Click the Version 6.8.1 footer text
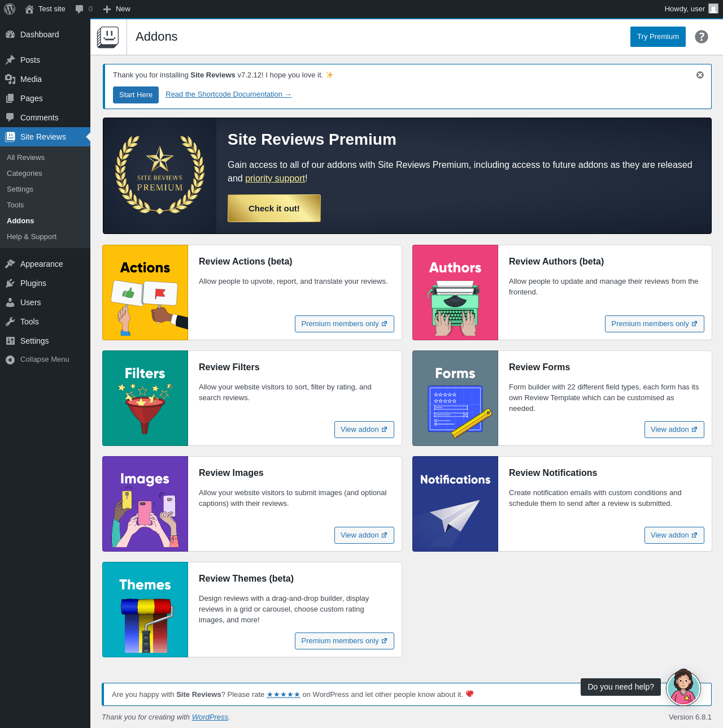This screenshot has width=723, height=728. (x=690, y=717)
